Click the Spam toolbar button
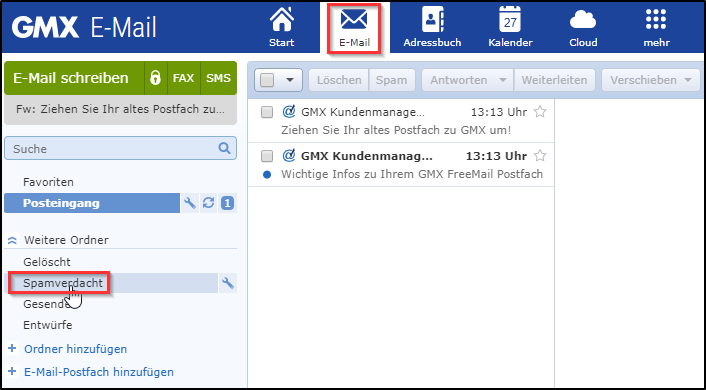706x390 pixels. [x=392, y=80]
